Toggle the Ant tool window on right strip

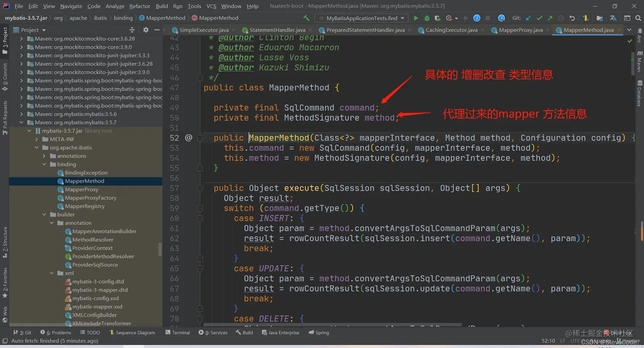click(x=640, y=35)
